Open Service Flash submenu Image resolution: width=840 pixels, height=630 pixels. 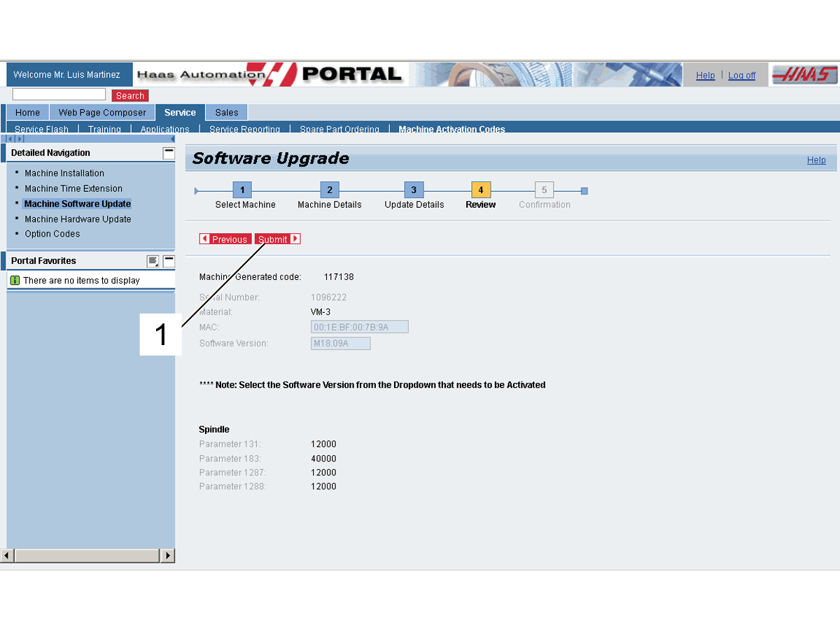tap(42, 129)
